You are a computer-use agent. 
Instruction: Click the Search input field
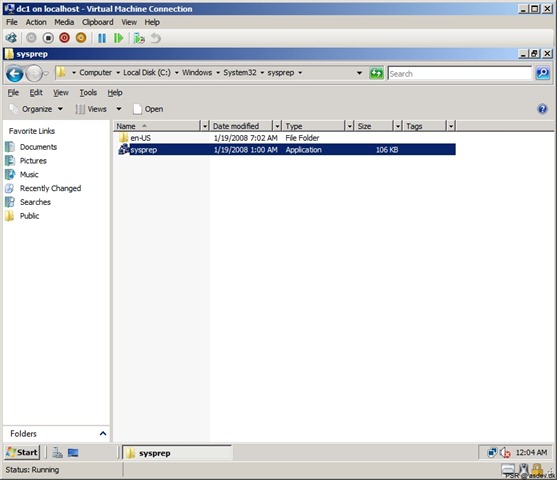point(460,74)
